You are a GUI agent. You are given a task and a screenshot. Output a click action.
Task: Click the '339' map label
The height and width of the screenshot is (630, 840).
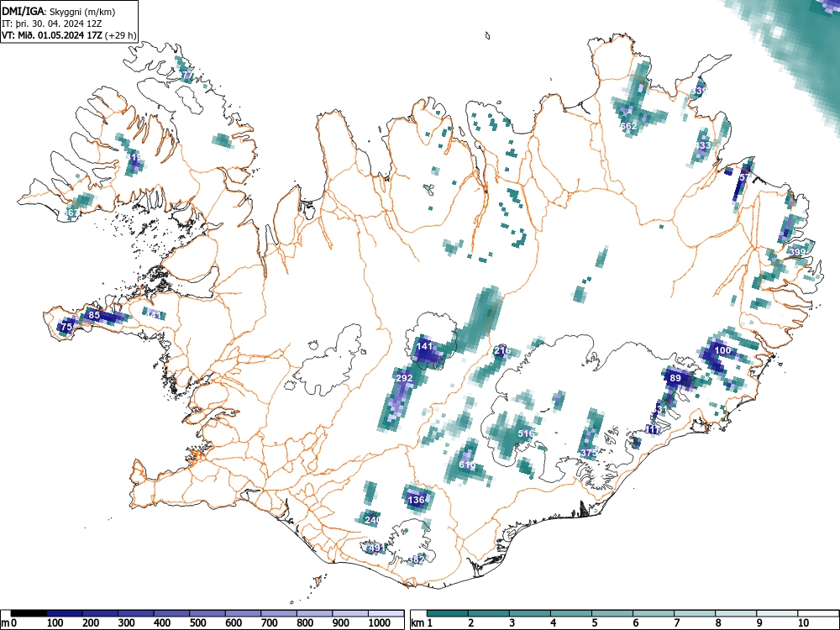699,91
